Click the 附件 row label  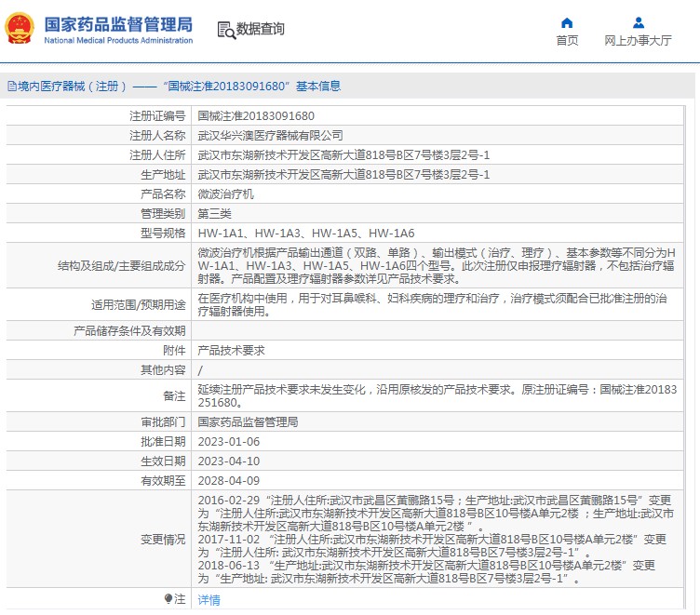coord(174,351)
